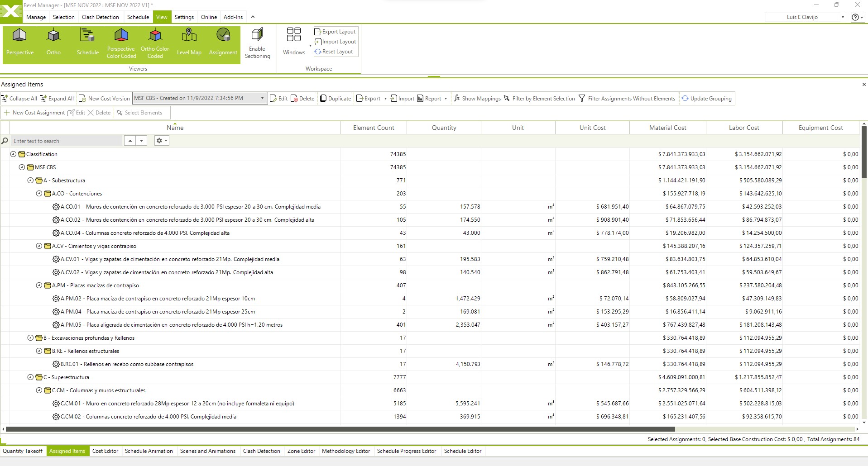The image size is (868, 466).
Task: Click Export Layout
Action: pyautogui.click(x=336, y=32)
